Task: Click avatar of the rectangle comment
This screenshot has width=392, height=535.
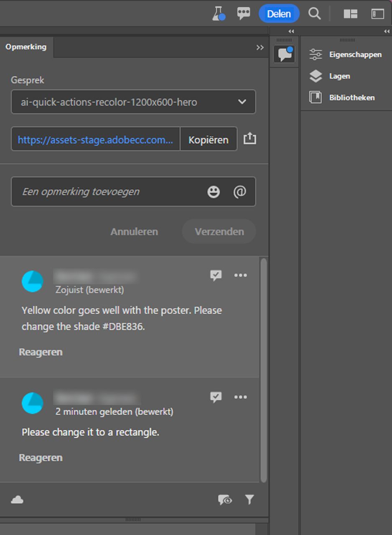Action: pyautogui.click(x=32, y=403)
